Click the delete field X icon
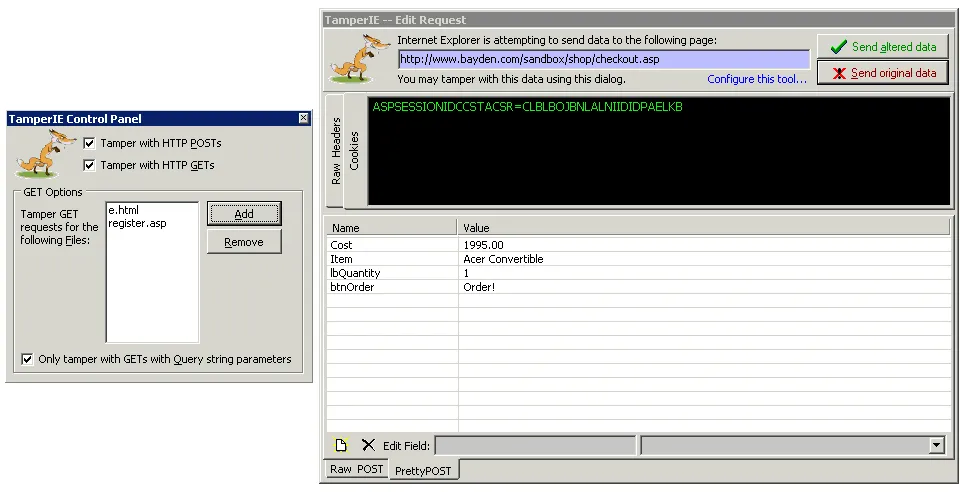Viewport: 960px width, 492px height. tap(368, 445)
